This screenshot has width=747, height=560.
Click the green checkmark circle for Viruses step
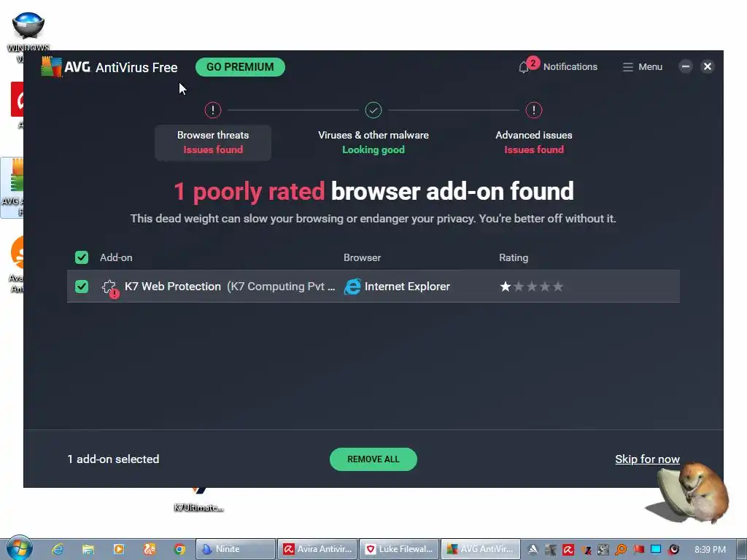(373, 111)
